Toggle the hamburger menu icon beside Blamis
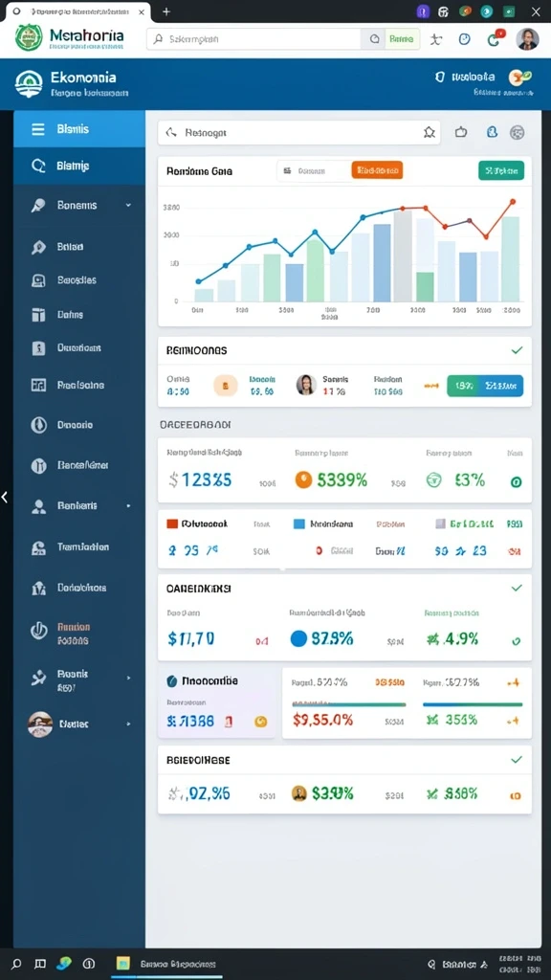Viewport: 551px width, 980px height. click(x=38, y=129)
